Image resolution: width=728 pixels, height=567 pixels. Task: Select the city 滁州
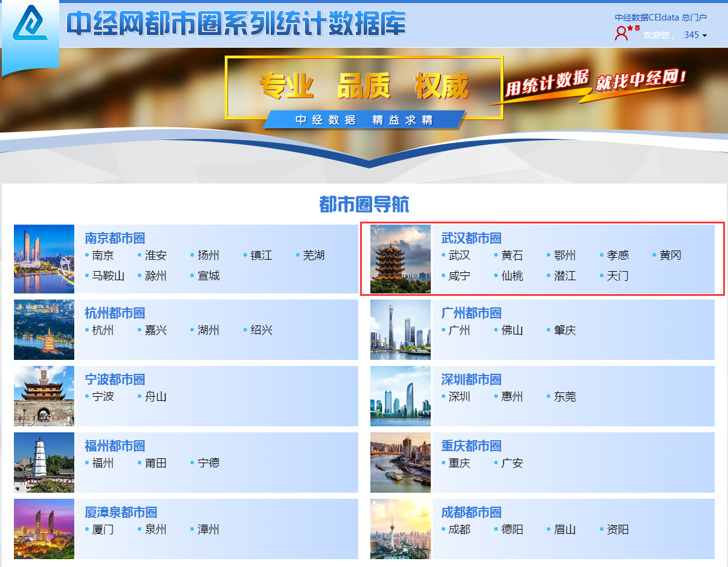click(x=156, y=276)
